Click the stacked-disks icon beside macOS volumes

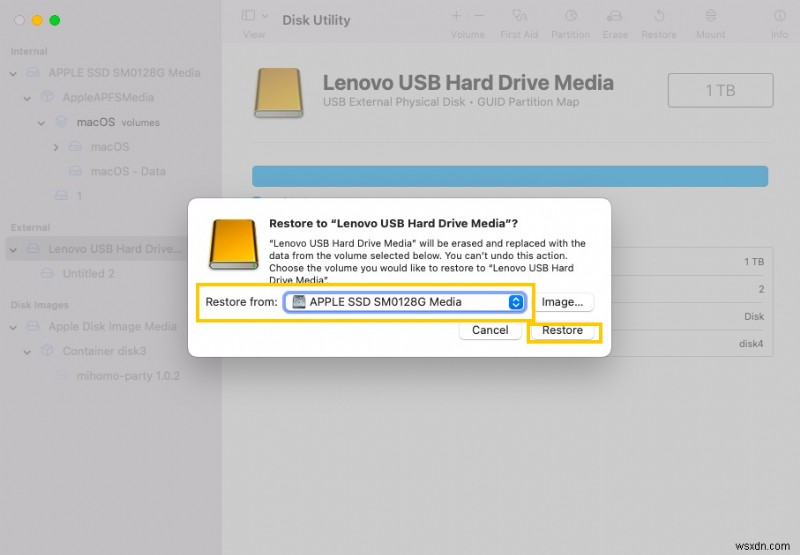[61, 122]
